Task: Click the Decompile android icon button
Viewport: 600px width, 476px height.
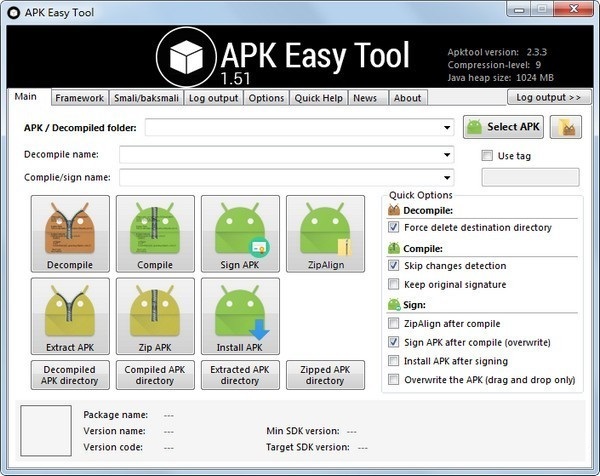Action: pyautogui.click(x=70, y=234)
